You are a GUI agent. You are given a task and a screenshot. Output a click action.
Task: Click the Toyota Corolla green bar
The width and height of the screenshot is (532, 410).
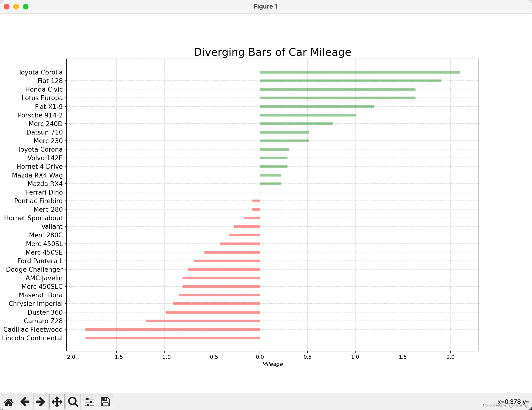click(360, 72)
